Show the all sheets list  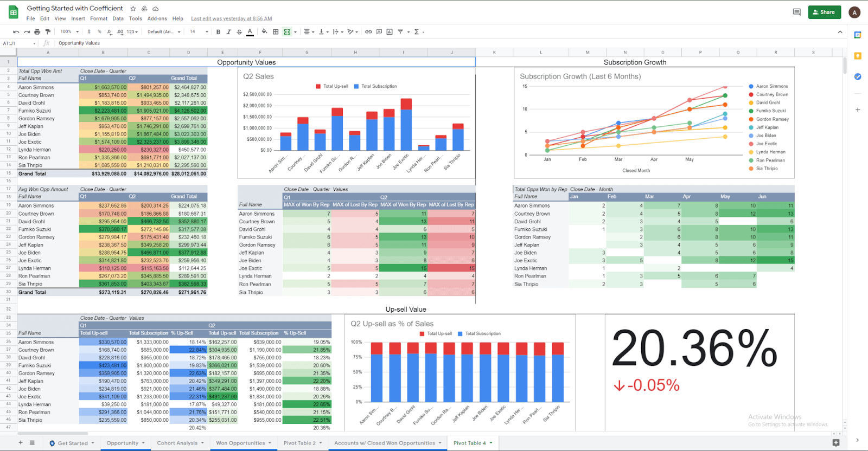click(x=32, y=443)
